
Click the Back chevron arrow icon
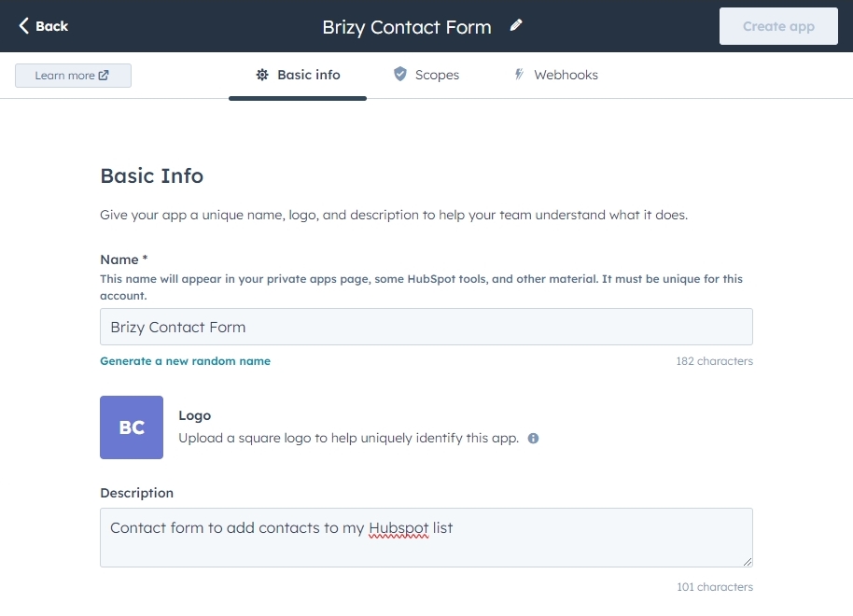23,25
